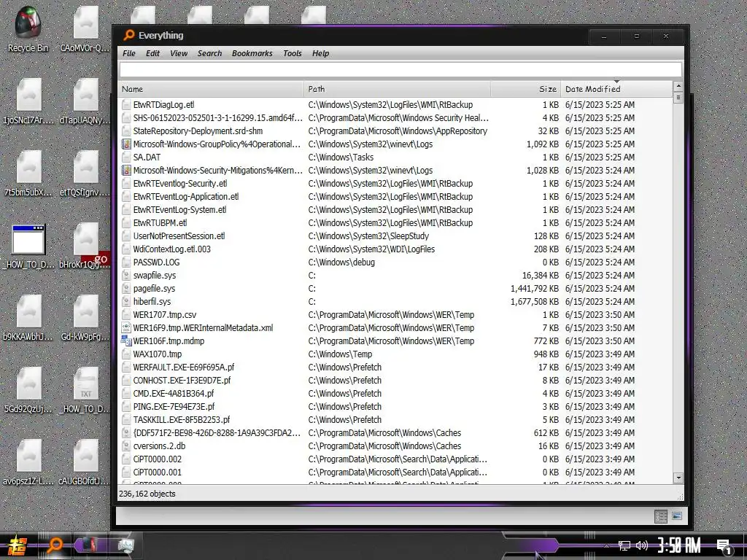Open the Tools menu
This screenshot has width=747, height=560.
[292, 53]
